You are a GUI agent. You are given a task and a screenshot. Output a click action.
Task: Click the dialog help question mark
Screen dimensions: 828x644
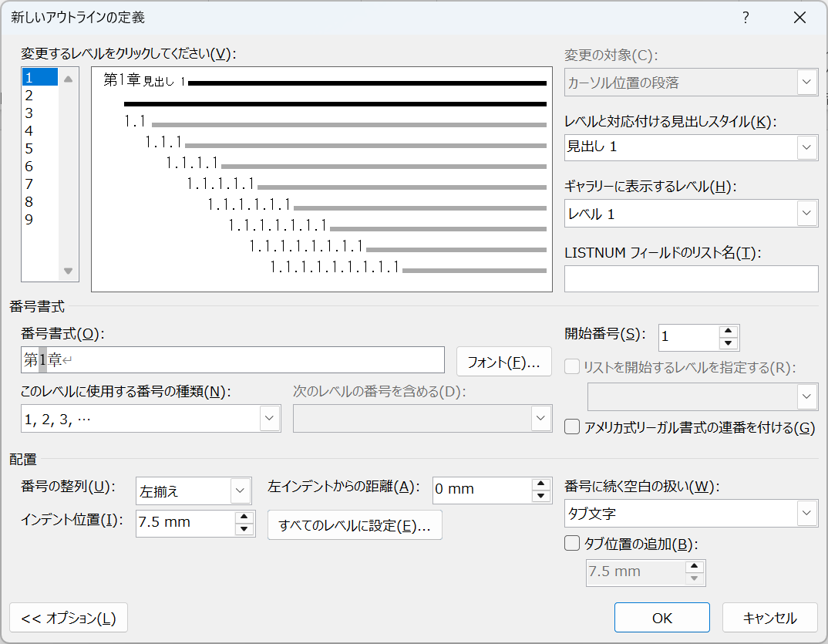pyautogui.click(x=746, y=17)
